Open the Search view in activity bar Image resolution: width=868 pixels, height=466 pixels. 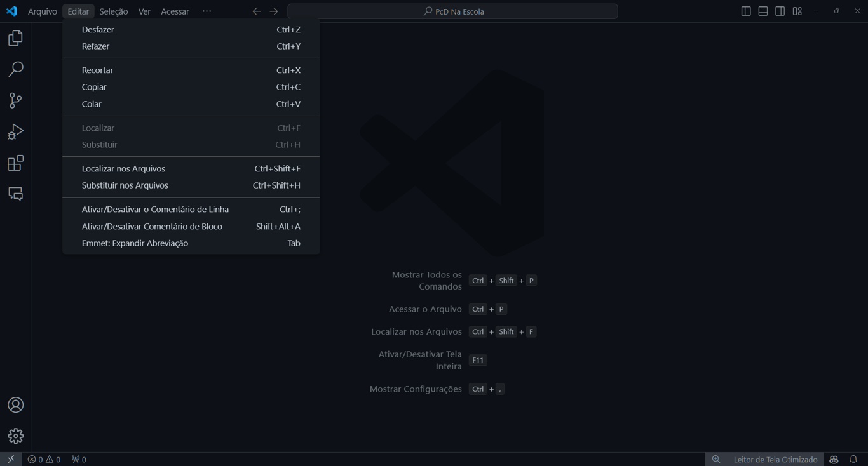pyautogui.click(x=15, y=69)
